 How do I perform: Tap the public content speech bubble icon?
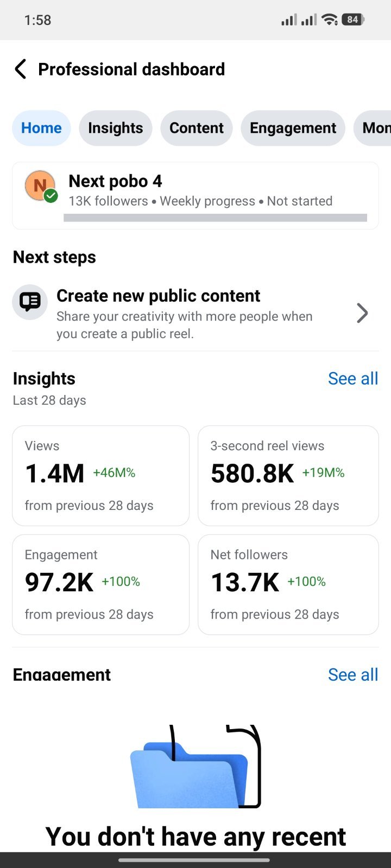click(x=30, y=302)
